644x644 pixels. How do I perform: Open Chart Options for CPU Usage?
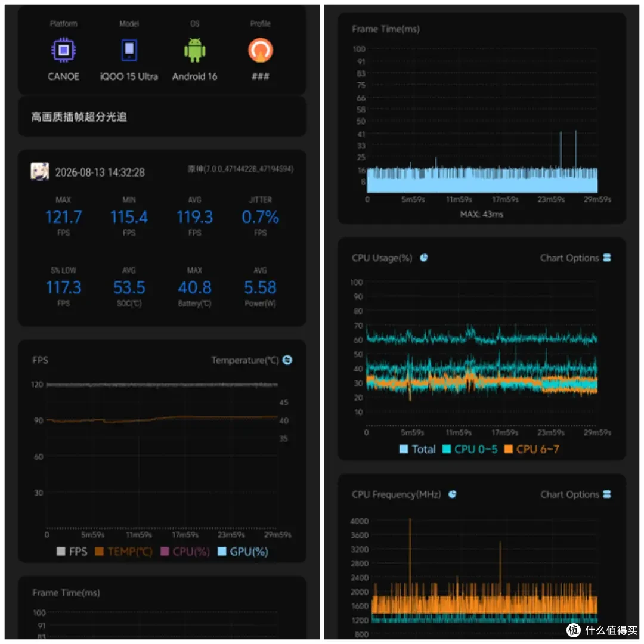(575, 258)
